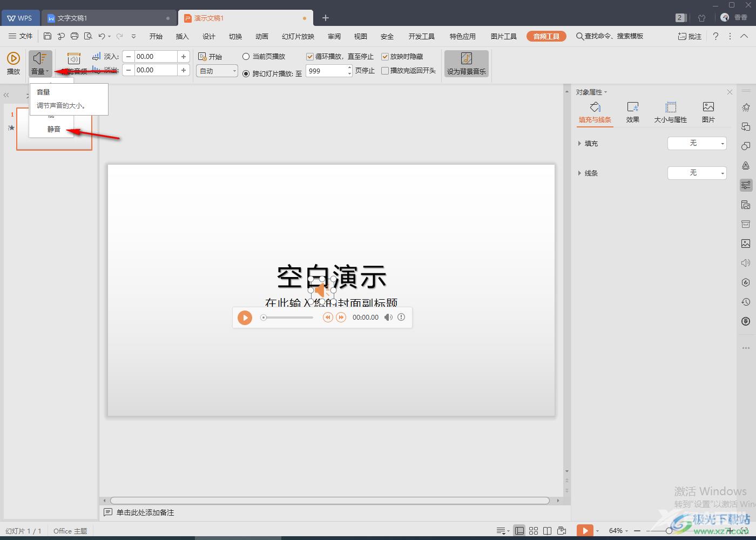Select the audio speaker icon on the slide
This screenshot has width=756, height=540.
click(x=322, y=291)
